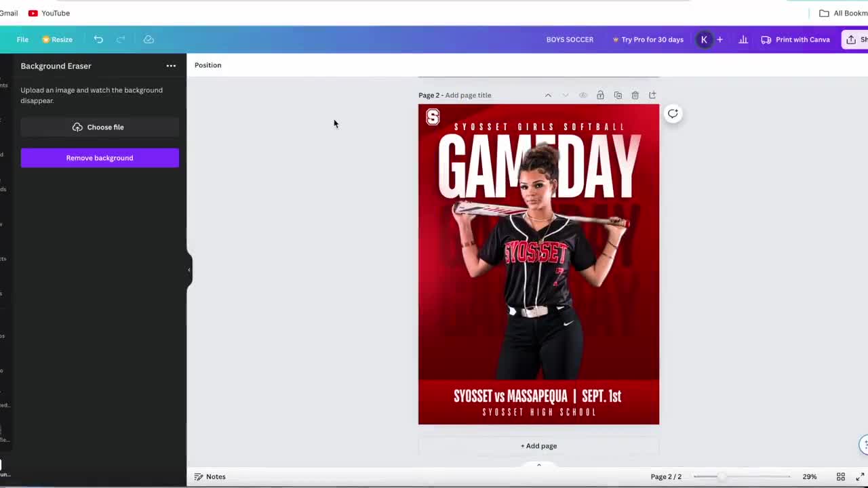Select the S logo on the poster
Viewport: 868px width, 488px height.
pos(433,117)
